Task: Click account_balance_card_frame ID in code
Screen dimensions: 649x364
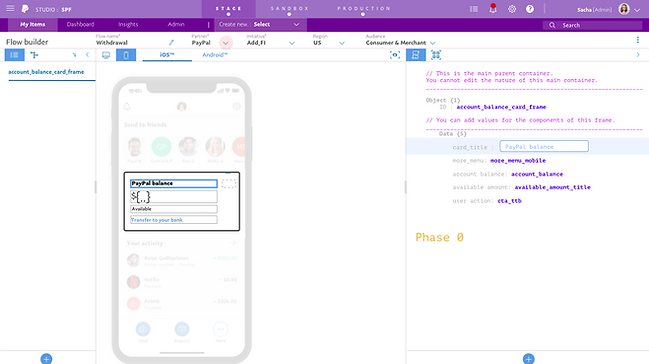Action: [501, 107]
